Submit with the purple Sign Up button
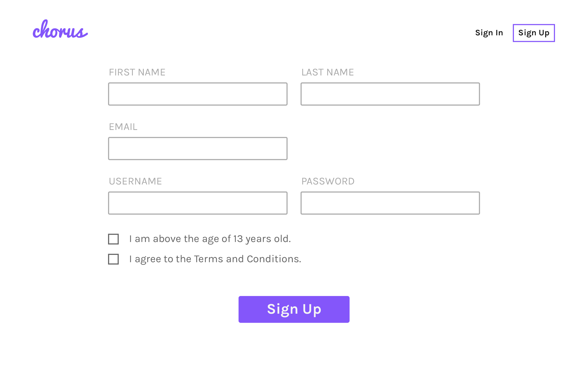 294,309
